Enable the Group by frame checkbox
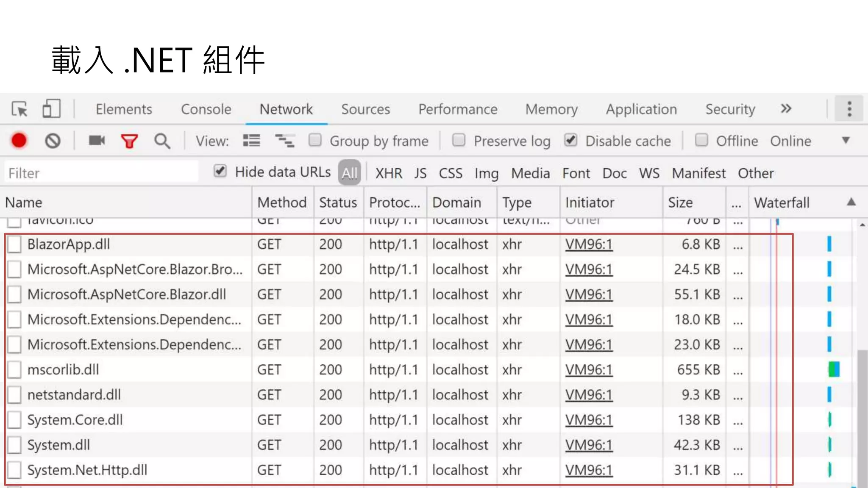Screen dimensions: 868x488 coord(315,140)
